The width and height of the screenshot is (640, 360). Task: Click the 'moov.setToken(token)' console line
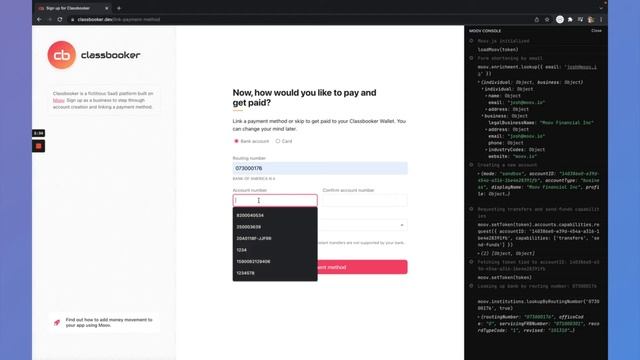tap(504, 278)
